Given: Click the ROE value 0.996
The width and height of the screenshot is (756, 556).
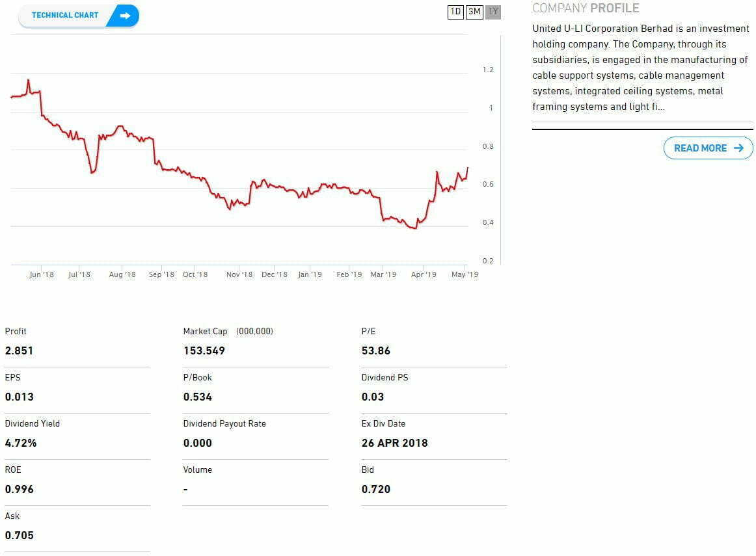Looking at the screenshot, I should [20, 489].
